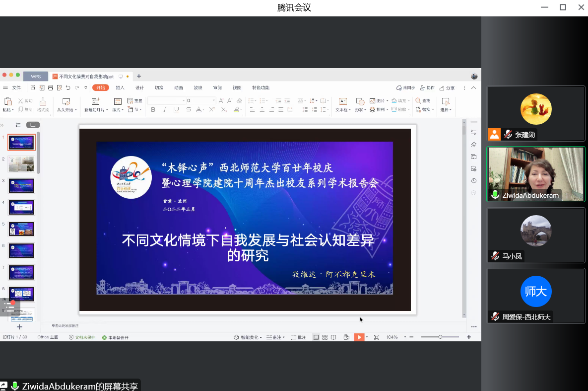The height and width of the screenshot is (391, 588).
Task: Click the Save icon in quick toolbar
Action: (x=33, y=88)
